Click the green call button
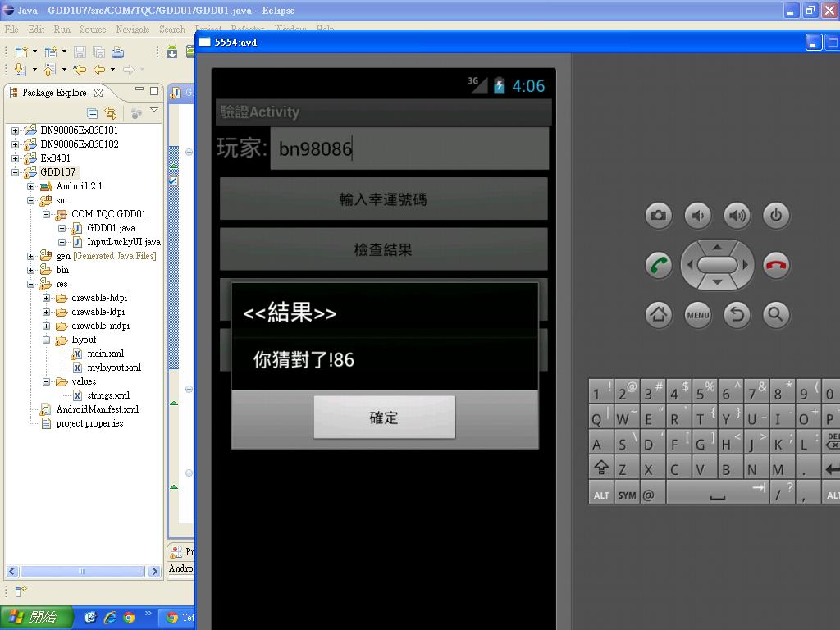 coord(658,265)
